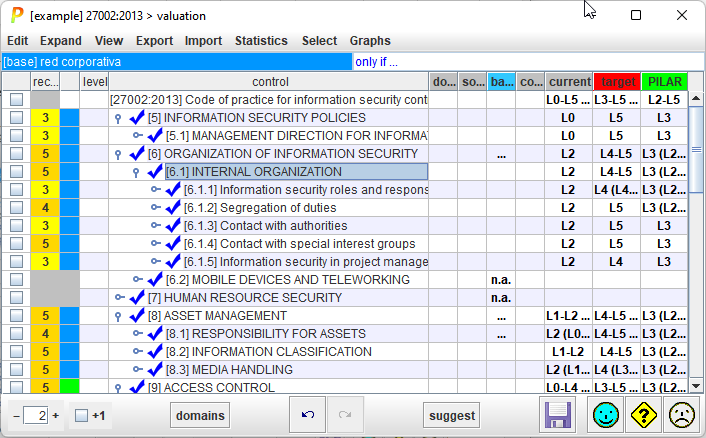Click the level number input field
Image resolution: width=706 pixels, height=438 pixels.
(36, 415)
